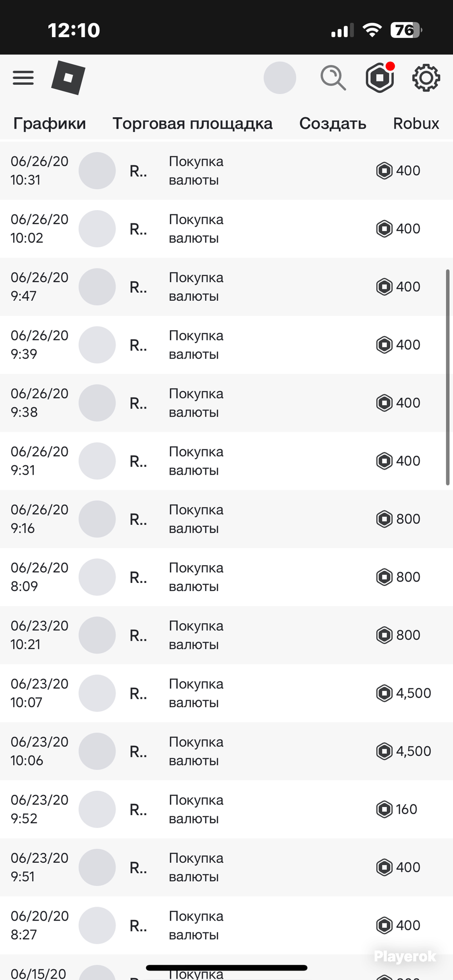Select avatar thumbnail on 06/26/20 10:31 row
Screen dimensions: 453x980
click(97, 171)
